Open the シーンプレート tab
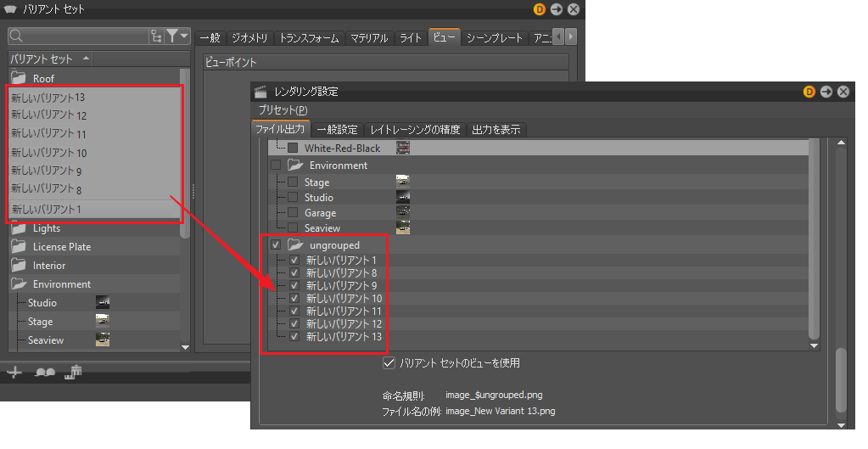The height and width of the screenshot is (449, 868). 495,37
